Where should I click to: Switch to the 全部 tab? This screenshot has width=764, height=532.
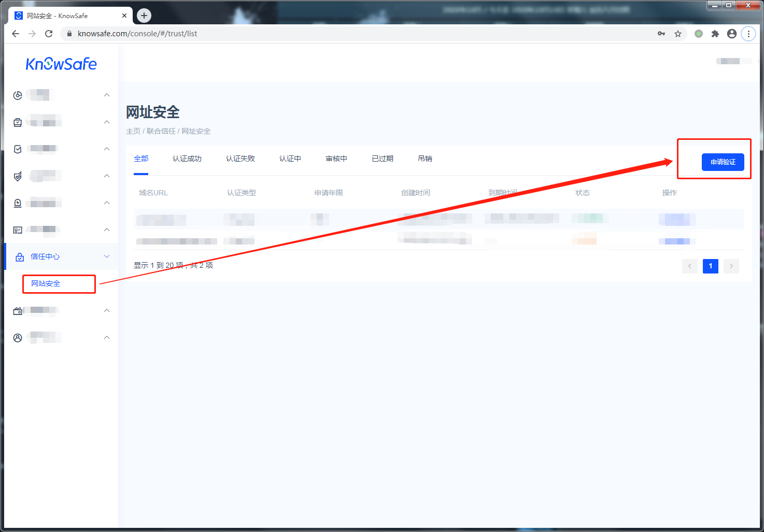tap(141, 159)
